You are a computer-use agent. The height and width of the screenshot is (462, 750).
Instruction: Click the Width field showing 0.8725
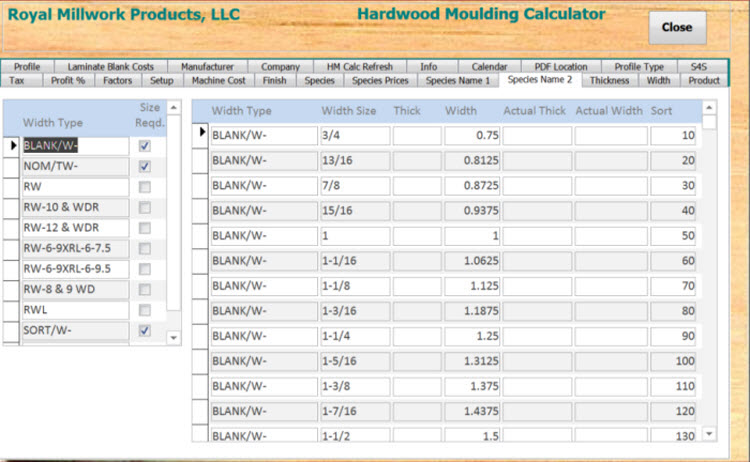point(472,186)
